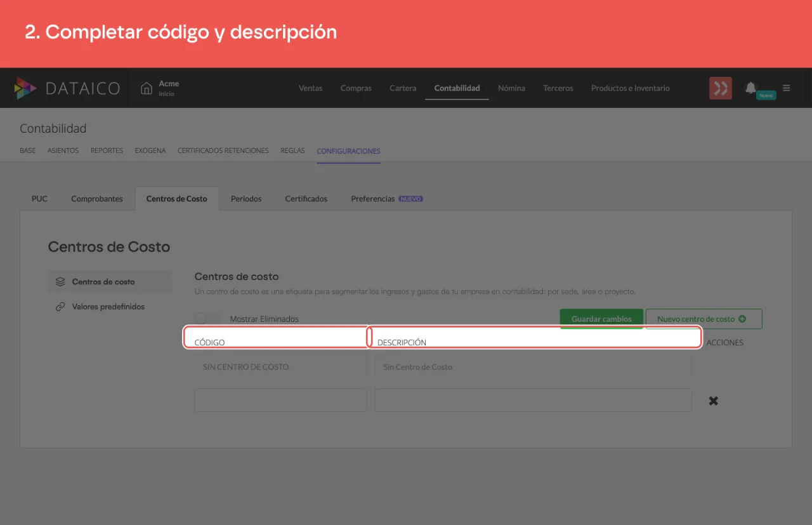Open the Ventas menu
This screenshot has height=525, width=812.
click(x=310, y=88)
